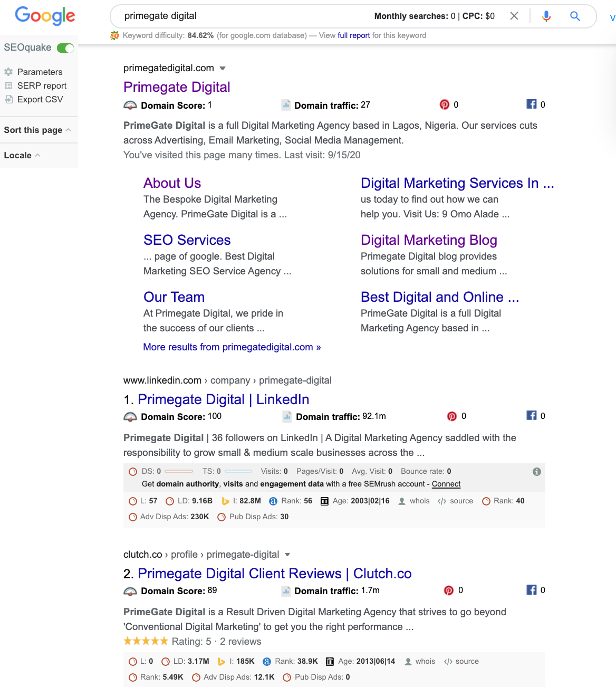
Task: Start voice search with the microphone icon
Action: point(546,16)
